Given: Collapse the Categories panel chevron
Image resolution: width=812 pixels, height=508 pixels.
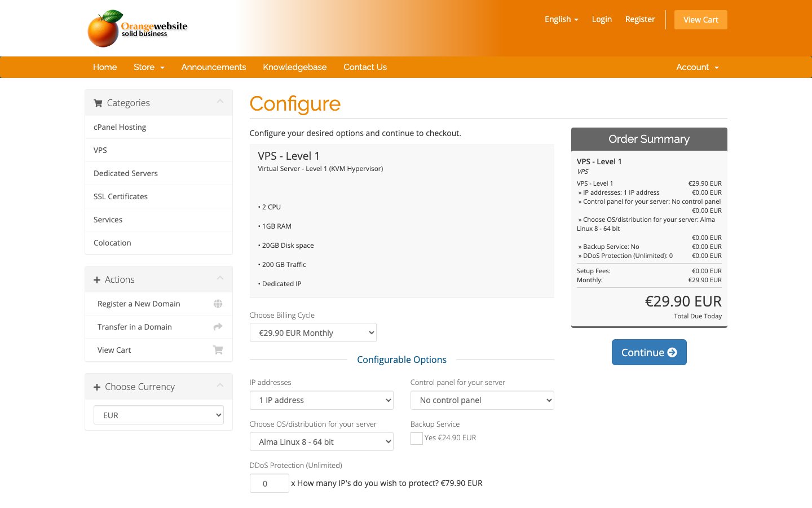Looking at the screenshot, I should (x=220, y=102).
